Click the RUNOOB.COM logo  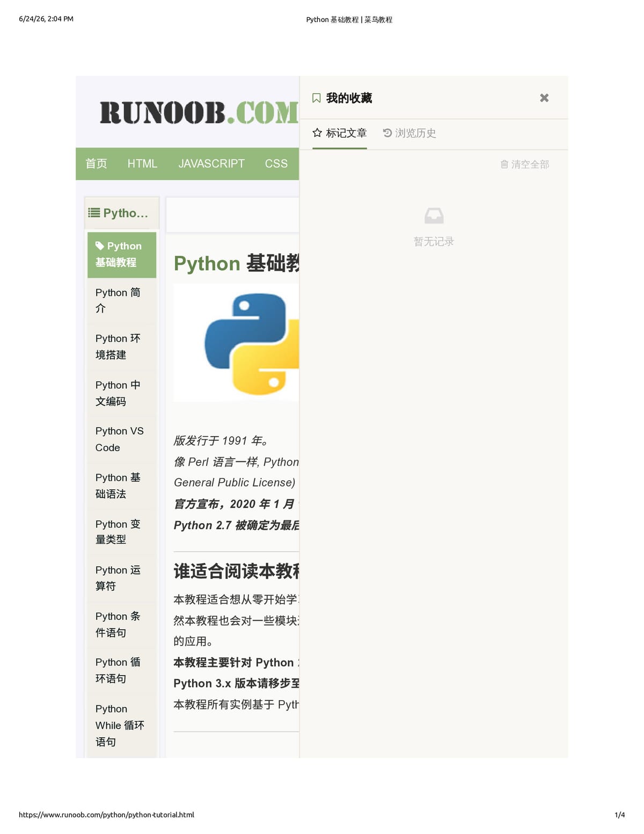(x=199, y=113)
